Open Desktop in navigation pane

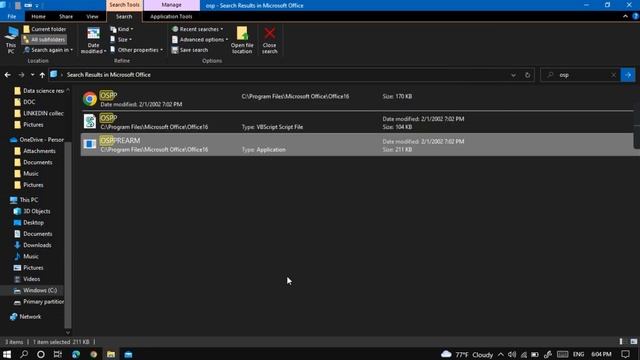[x=29, y=222]
